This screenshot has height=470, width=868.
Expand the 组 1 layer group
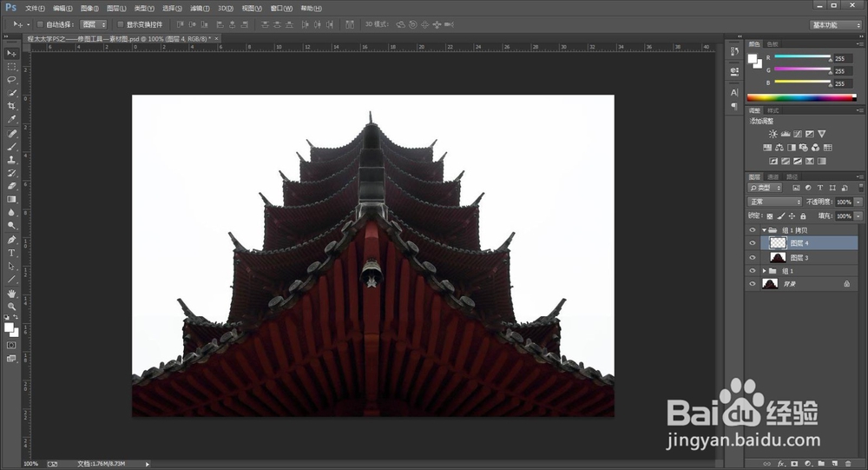(764, 271)
